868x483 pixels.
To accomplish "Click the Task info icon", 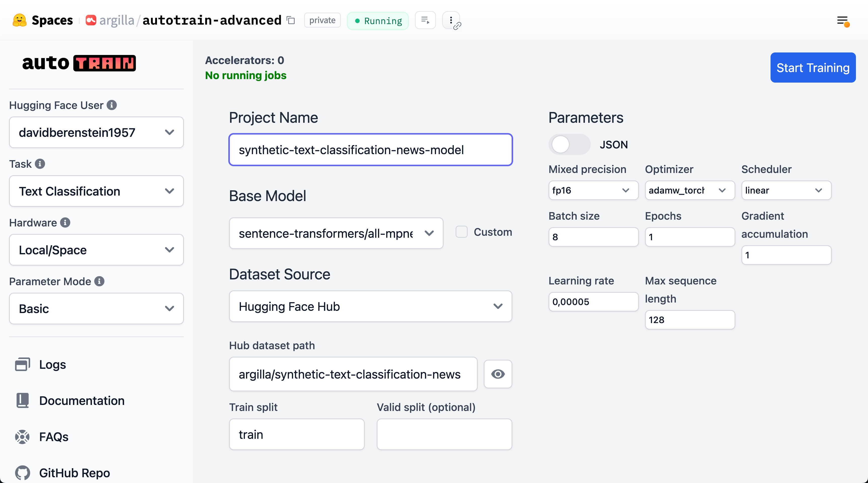I will 40,164.
